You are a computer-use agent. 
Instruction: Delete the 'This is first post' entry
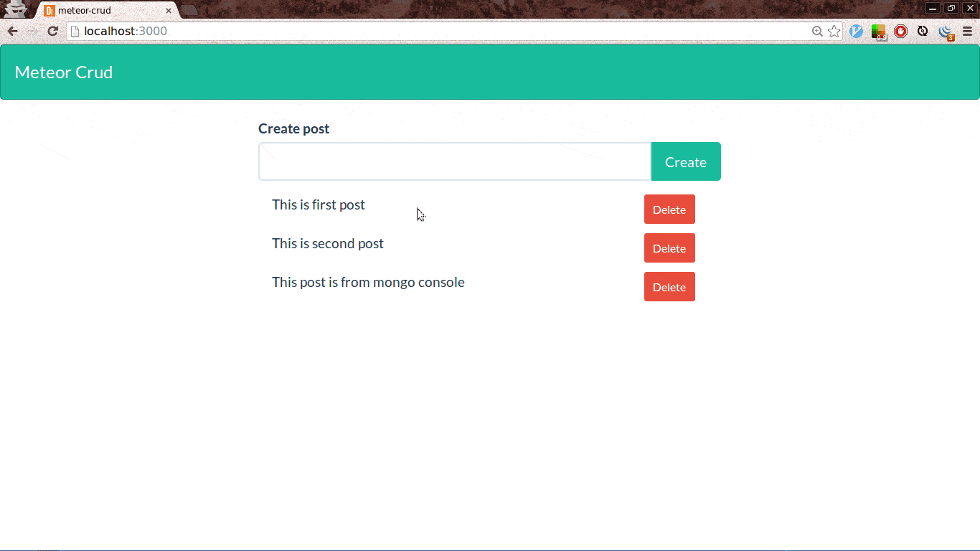(669, 209)
